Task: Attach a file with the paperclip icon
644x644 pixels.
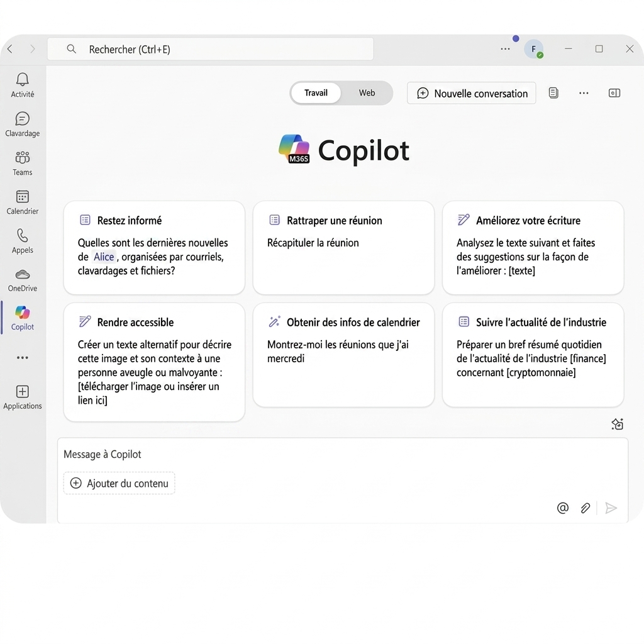Action: coord(586,508)
